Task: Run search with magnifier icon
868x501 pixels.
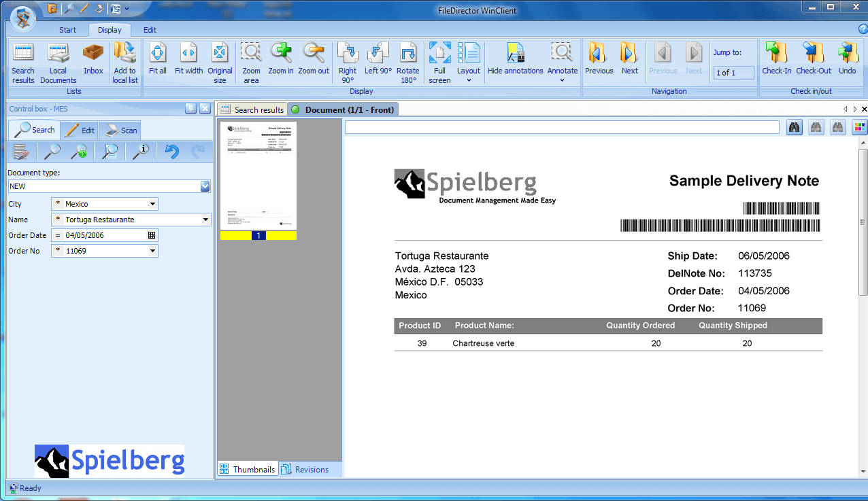Action: (52, 152)
